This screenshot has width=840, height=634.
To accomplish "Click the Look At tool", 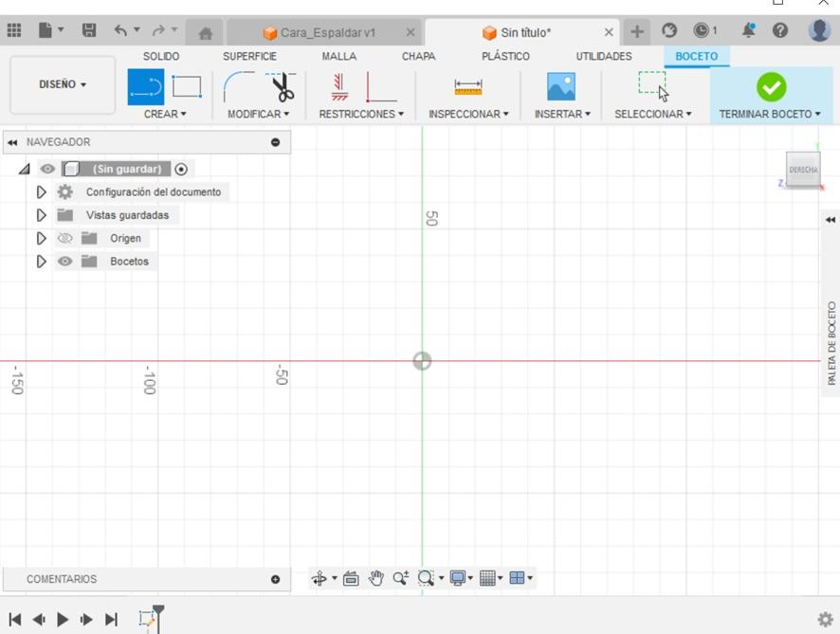I will tap(351, 578).
